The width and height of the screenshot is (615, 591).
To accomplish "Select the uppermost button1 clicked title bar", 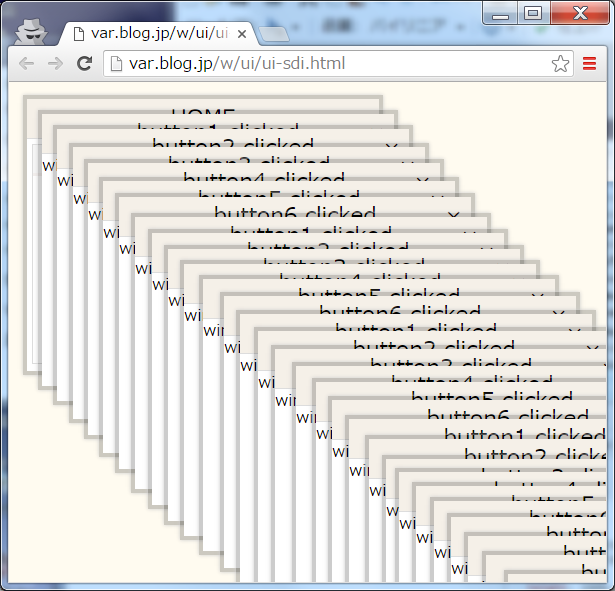I will pos(218,122).
